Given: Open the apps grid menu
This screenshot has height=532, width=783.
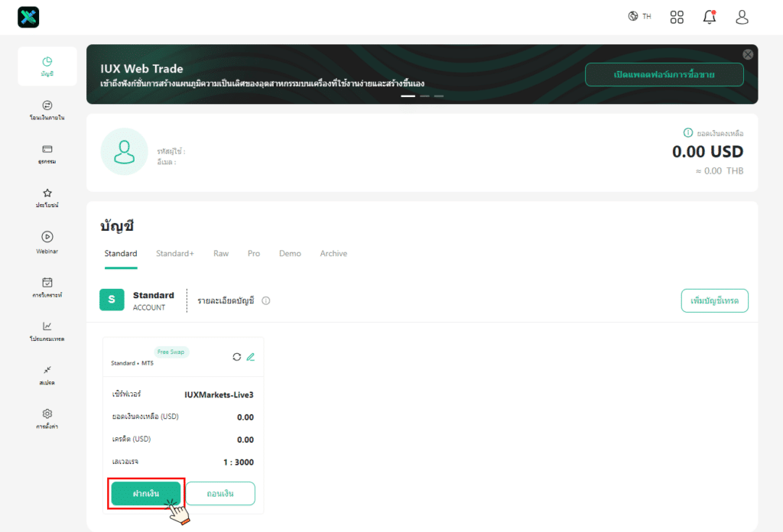Looking at the screenshot, I should click(x=677, y=18).
